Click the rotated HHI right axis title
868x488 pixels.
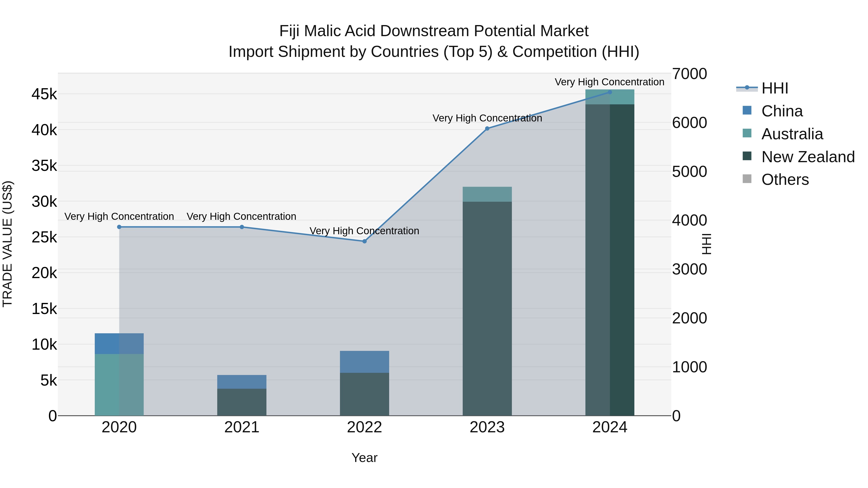click(706, 244)
